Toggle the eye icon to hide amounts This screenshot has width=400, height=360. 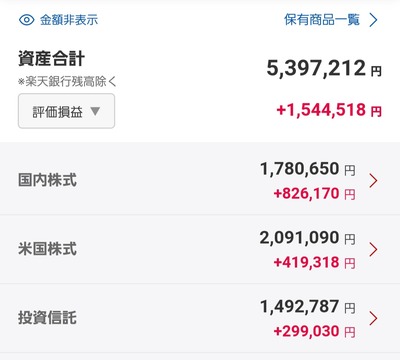pos(27,20)
